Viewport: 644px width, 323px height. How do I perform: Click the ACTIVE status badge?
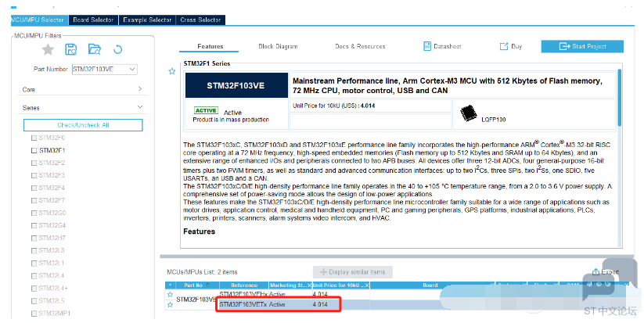point(206,110)
